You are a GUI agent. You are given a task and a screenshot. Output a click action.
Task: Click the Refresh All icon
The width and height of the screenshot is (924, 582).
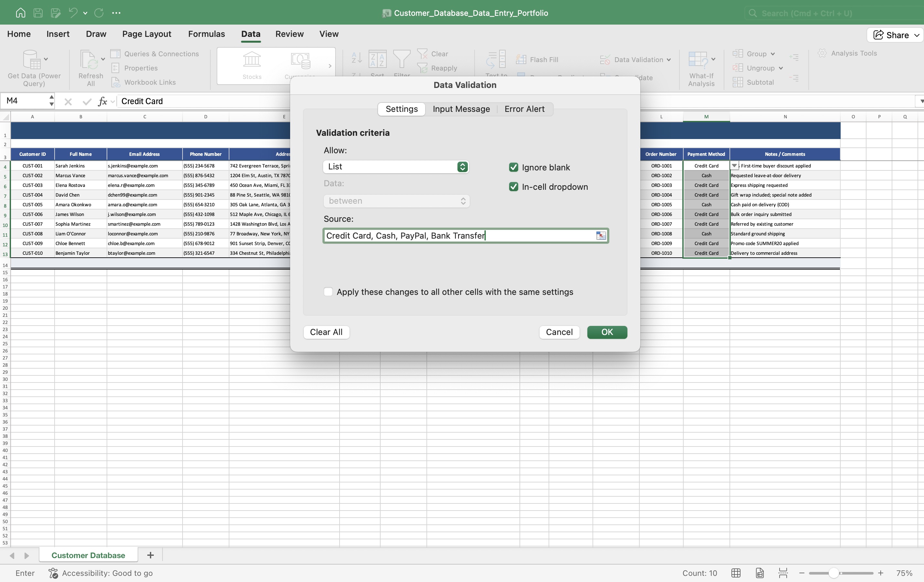point(89,59)
